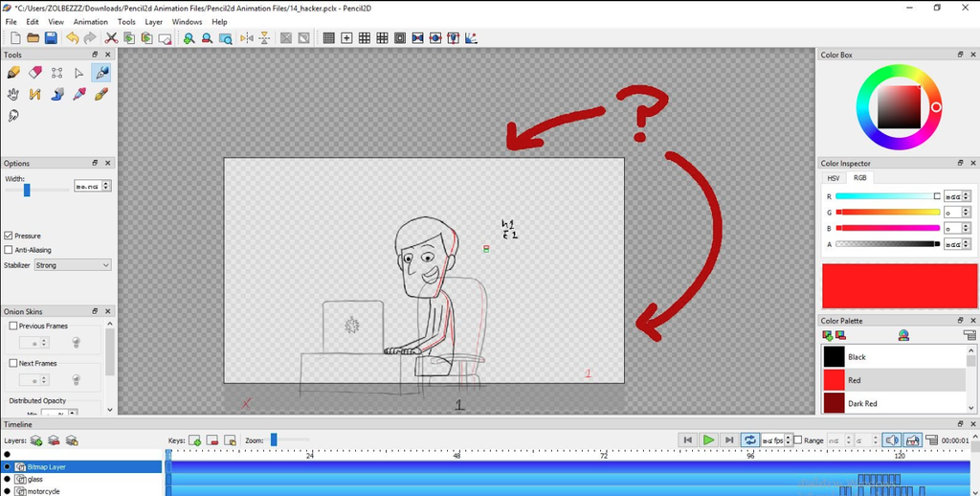Click the Width slider handle

tap(27, 190)
